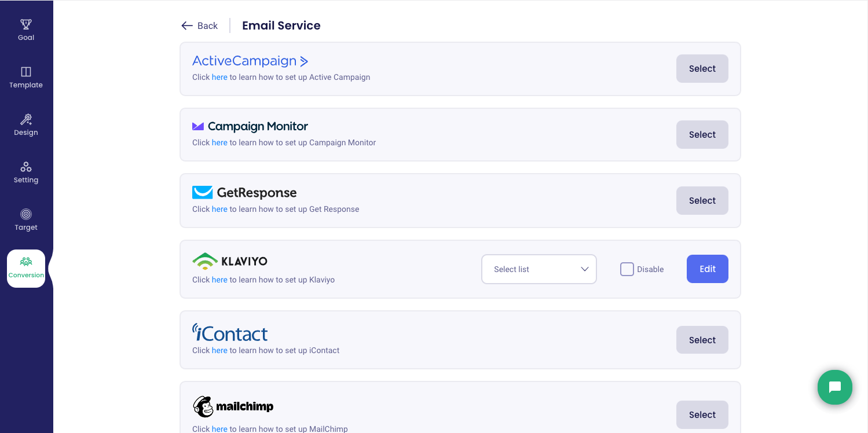Click the Campaign Monitor logo

click(250, 126)
